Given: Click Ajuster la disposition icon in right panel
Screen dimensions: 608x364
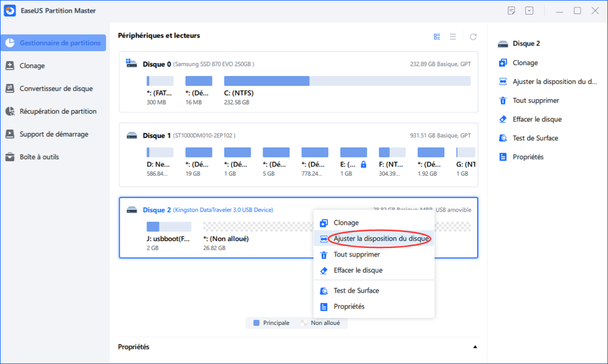Looking at the screenshot, I should pos(503,81).
